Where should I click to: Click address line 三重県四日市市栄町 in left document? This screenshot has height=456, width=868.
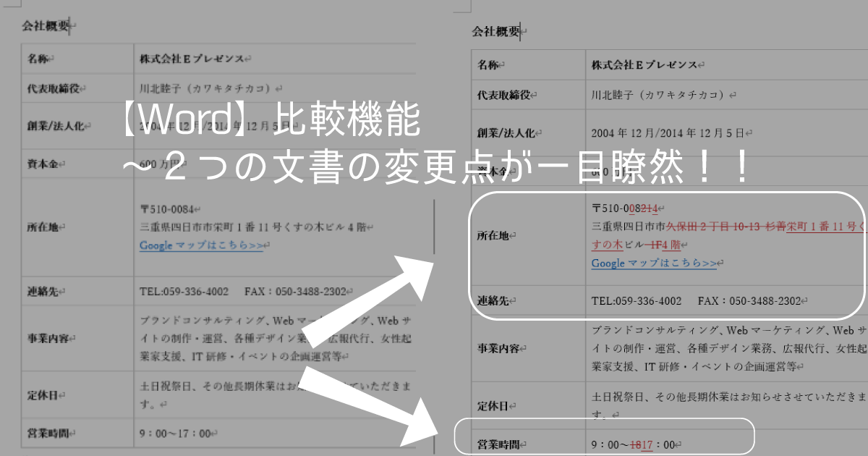252,227
